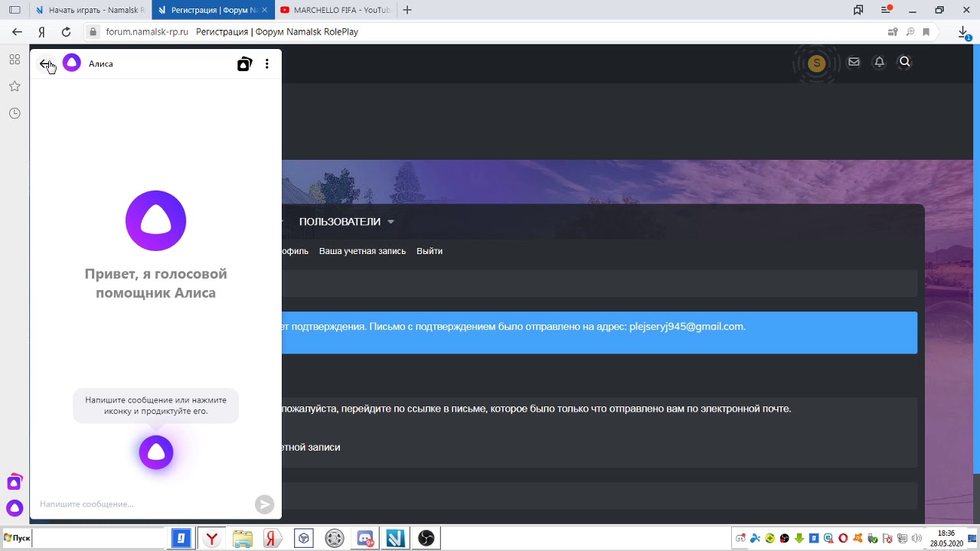The image size is (980, 551).
Task: Open forum search magnifier
Action: [905, 62]
